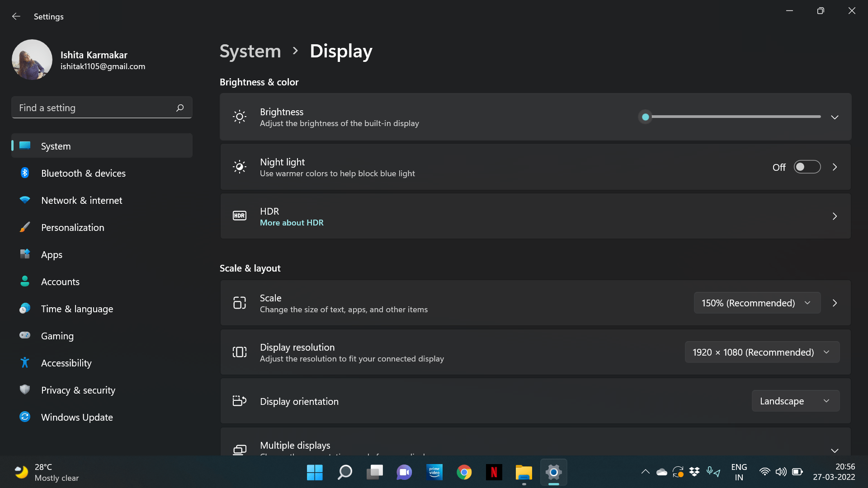Open the Scale percentage dropdown

click(x=757, y=303)
